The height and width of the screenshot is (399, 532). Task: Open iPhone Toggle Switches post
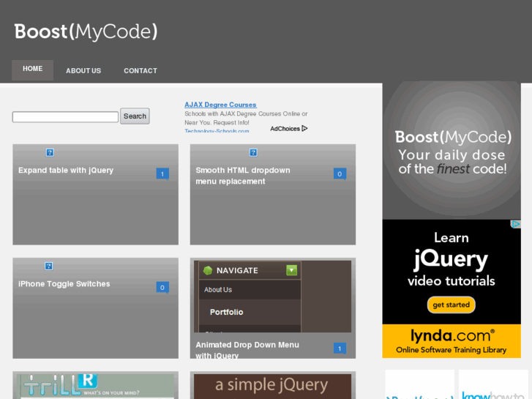tap(64, 284)
